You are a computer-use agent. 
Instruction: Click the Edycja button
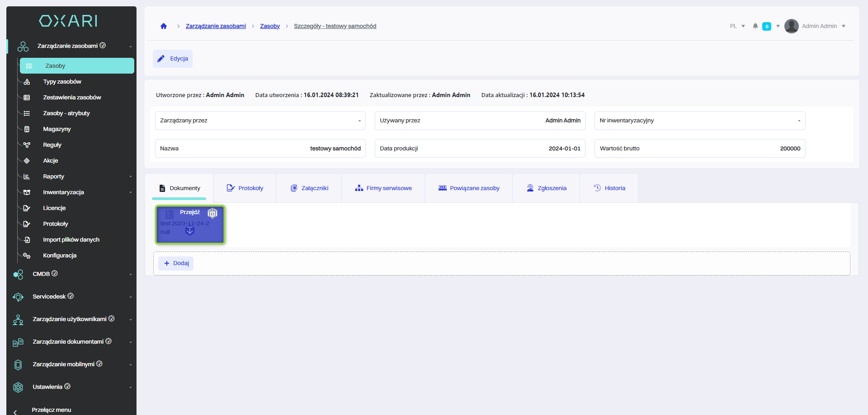[173, 59]
